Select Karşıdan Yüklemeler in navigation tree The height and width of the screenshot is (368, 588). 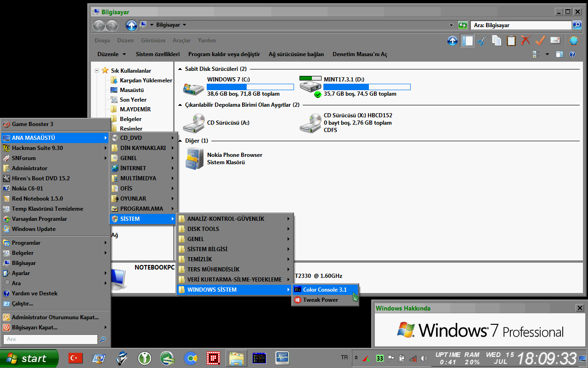tap(146, 80)
